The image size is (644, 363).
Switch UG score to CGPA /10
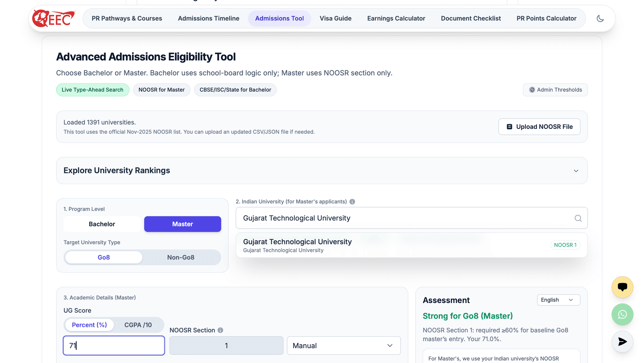coord(138,325)
